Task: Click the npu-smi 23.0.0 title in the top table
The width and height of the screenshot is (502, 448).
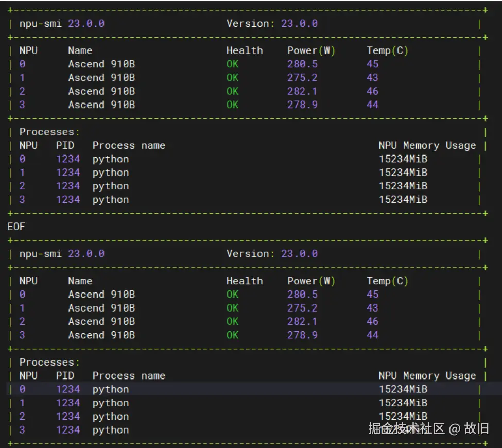Action: click(x=62, y=24)
